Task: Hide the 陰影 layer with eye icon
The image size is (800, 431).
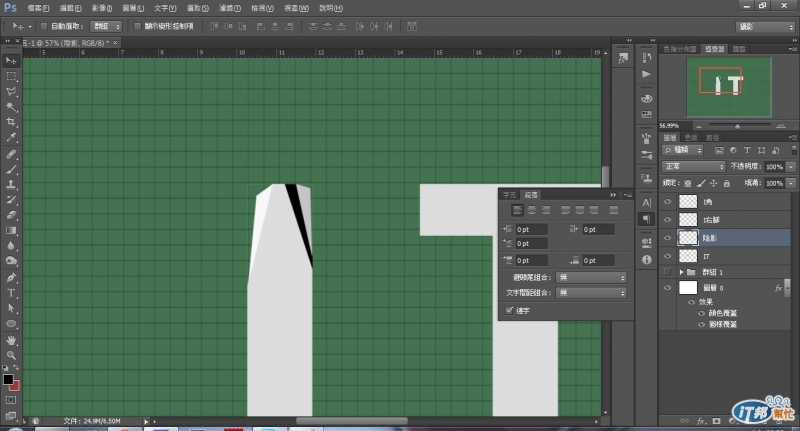Action: [x=667, y=238]
